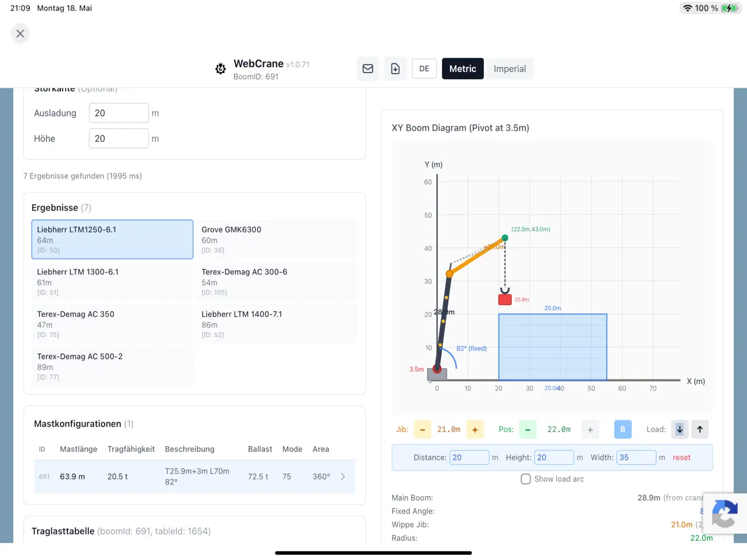
Task: Select Terex-Demag AC 350 result
Action: (x=112, y=324)
